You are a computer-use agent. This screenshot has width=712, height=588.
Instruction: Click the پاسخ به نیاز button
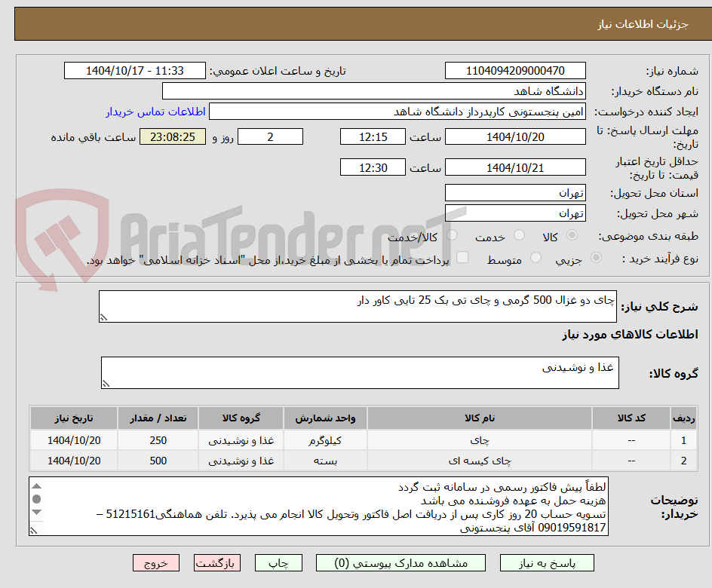tap(547, 563)
